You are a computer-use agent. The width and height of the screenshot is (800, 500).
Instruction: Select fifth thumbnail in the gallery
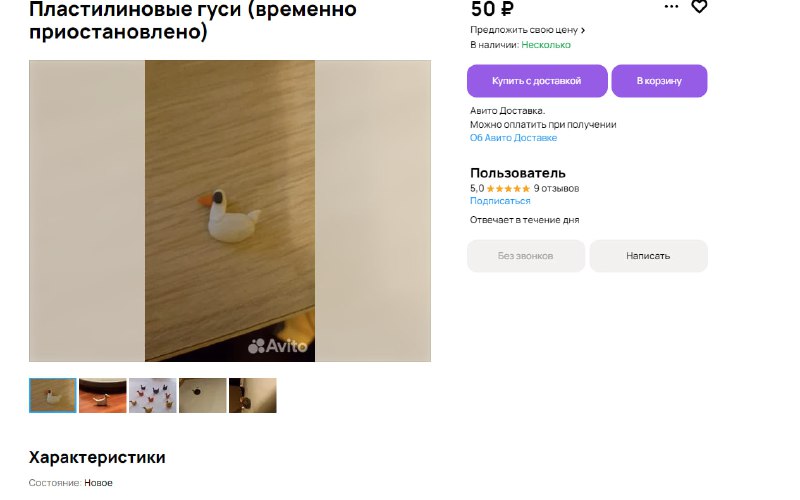pyautogui.click(x=253, y=395)
